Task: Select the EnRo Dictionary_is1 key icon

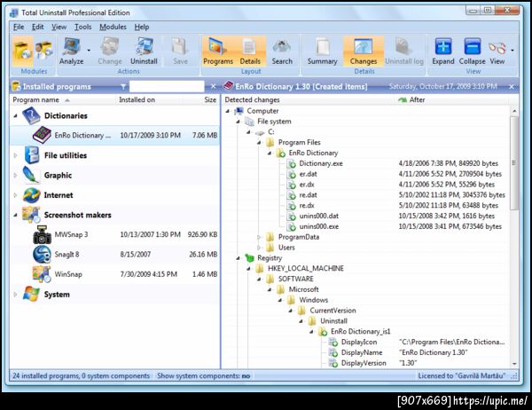Action: pyautogui.click(x=323, y=332)
